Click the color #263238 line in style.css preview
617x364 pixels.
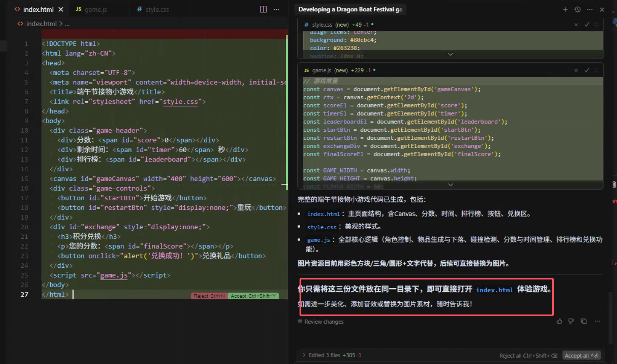pos(335,48)
